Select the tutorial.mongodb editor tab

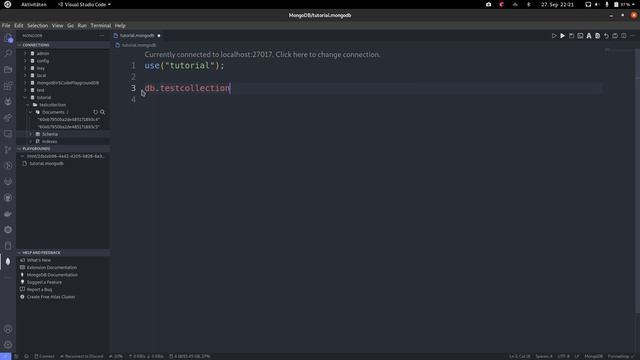click(137, 36)
